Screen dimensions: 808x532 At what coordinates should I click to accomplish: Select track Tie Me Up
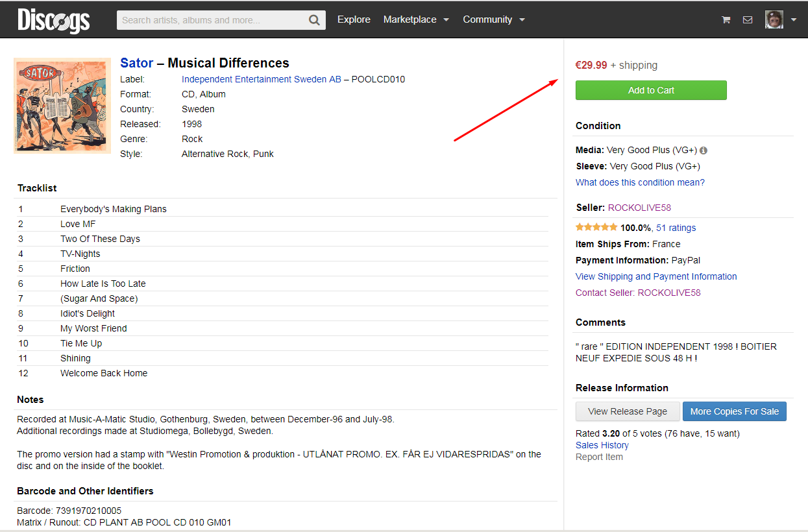click(81, 343)
